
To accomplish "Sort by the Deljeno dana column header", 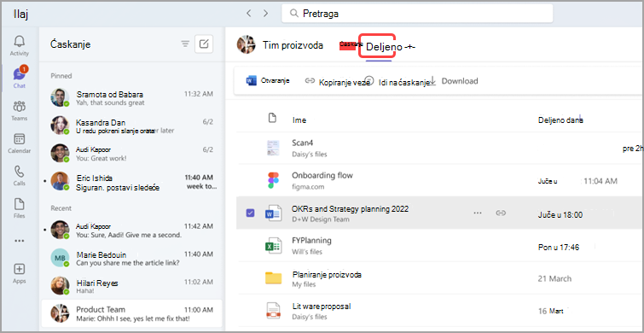I will 561,120.
